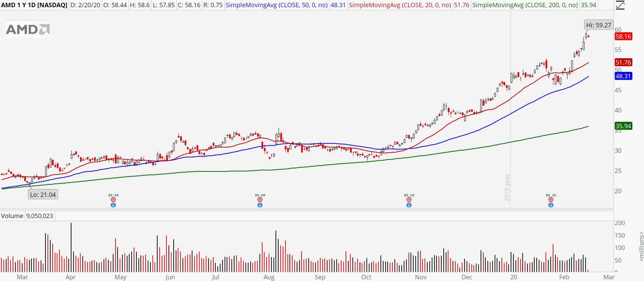
Task: Click the Volume label in the lower panel
Action: pyautogui.click(x=12, y=216)
